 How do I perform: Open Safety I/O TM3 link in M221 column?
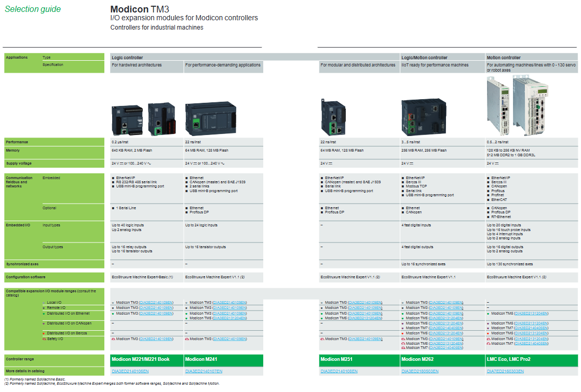(x=156, y=339)
